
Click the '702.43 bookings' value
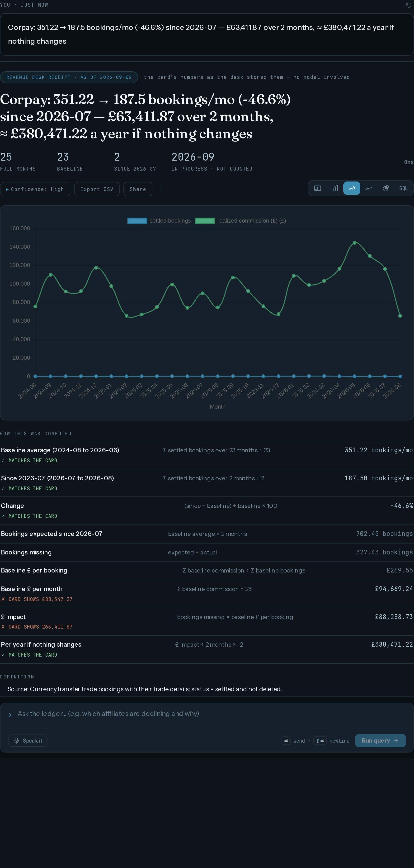(384, 534)
